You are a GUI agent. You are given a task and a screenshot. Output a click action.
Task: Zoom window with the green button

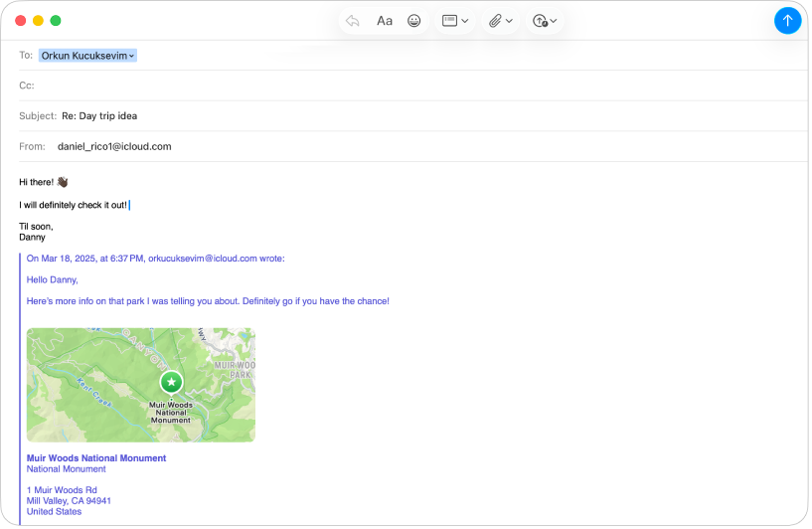click(x=56, y=21)
